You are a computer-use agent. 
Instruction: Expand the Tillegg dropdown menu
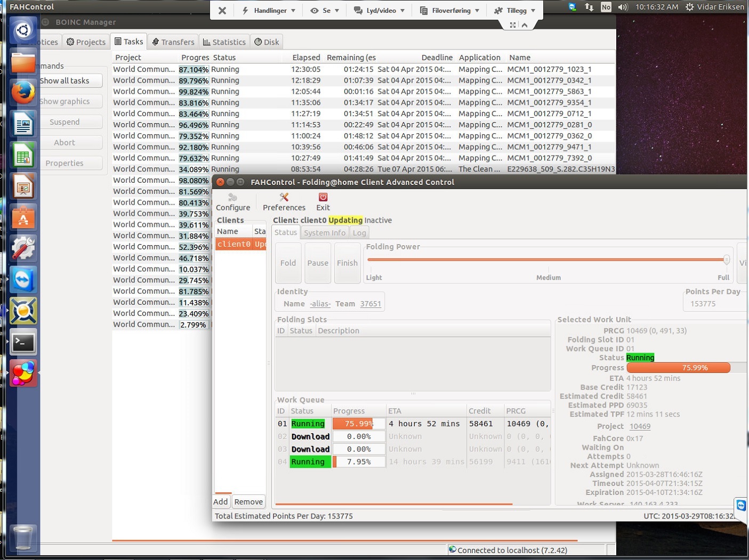(514, 11)
